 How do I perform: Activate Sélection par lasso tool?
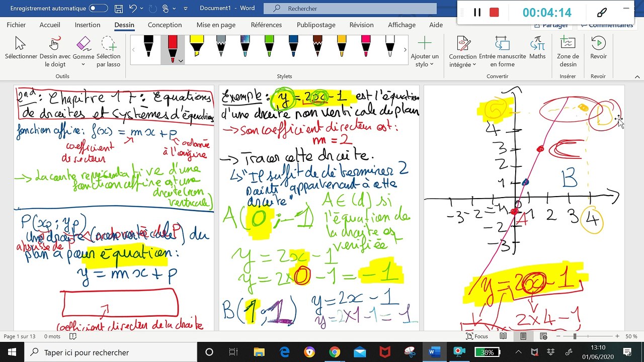pos(108,51)
